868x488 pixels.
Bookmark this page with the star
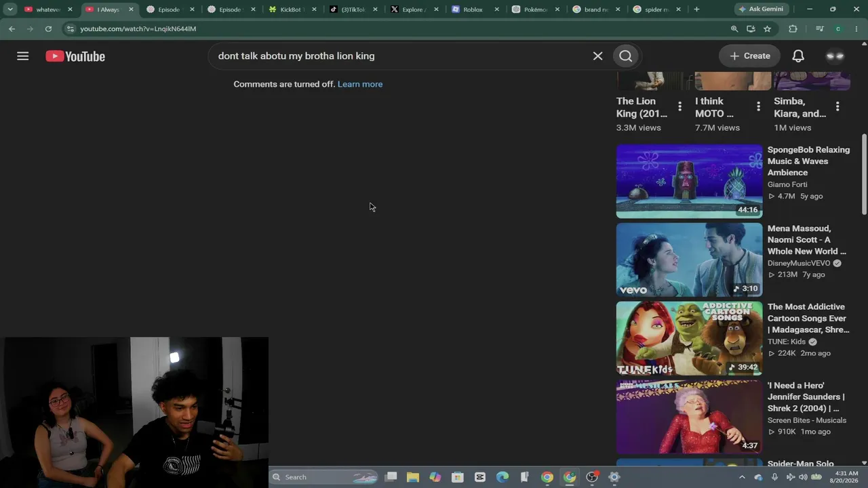point(767,29)
